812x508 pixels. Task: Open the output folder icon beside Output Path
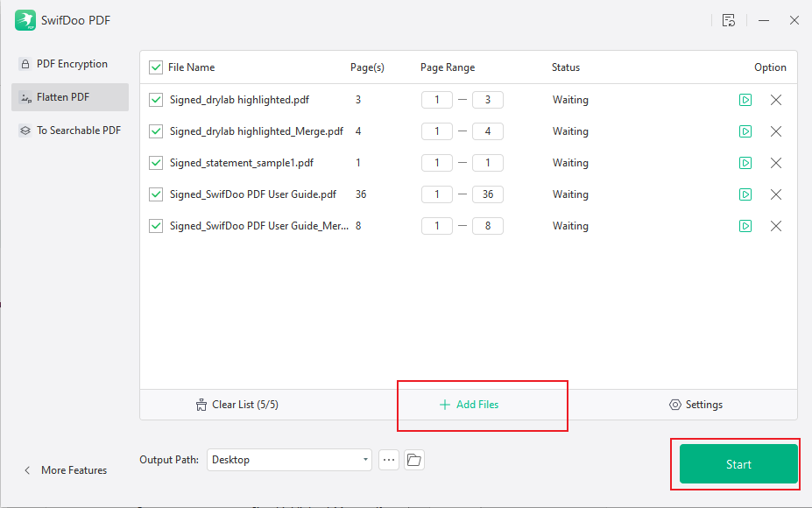pyautogui.click(x=413, y=459)
